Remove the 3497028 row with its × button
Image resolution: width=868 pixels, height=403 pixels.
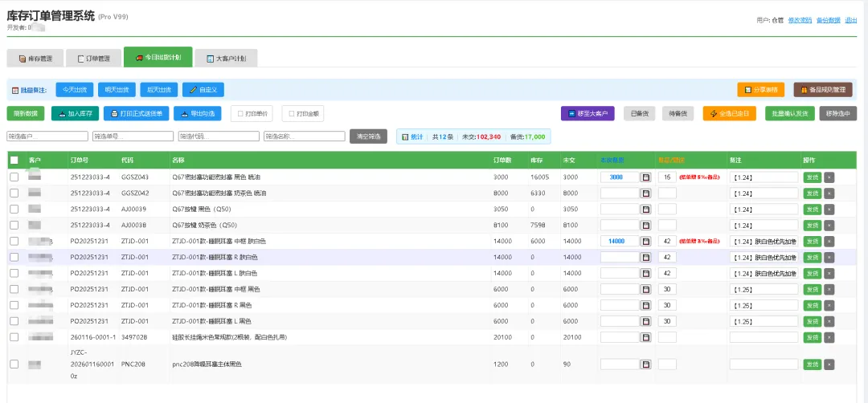click(829, 337)
